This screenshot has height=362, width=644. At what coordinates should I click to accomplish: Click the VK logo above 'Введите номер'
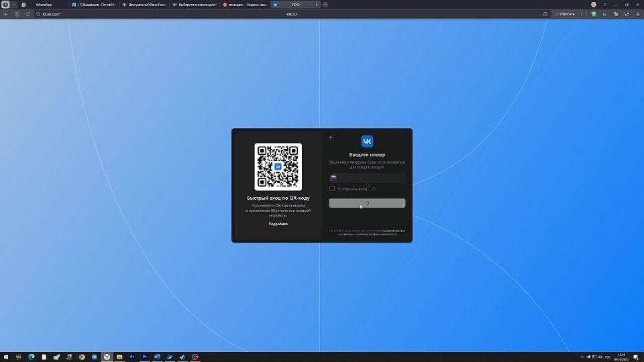pyautogui.click(x=367, y=141)
